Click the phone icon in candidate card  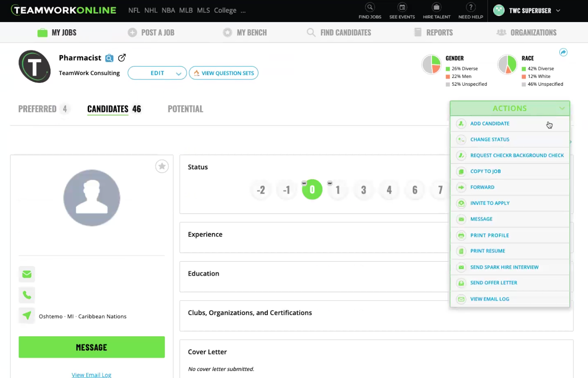(x=27, y=295)
